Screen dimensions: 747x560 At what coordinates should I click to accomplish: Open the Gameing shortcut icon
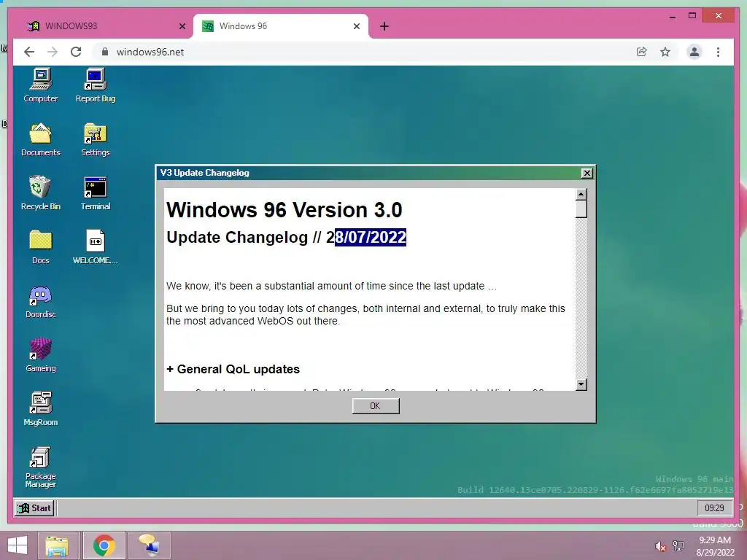point(41,355)
